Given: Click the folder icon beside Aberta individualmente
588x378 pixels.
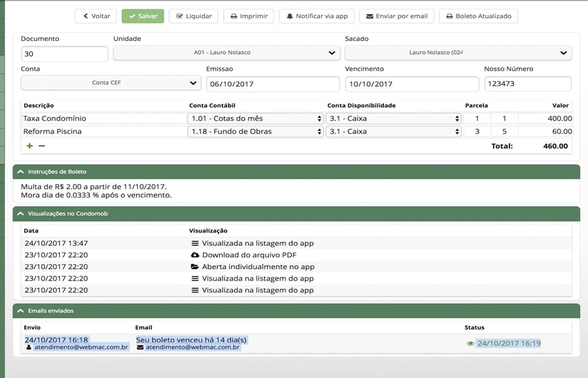Looking at the screenshot, I should tap(195, 267).
